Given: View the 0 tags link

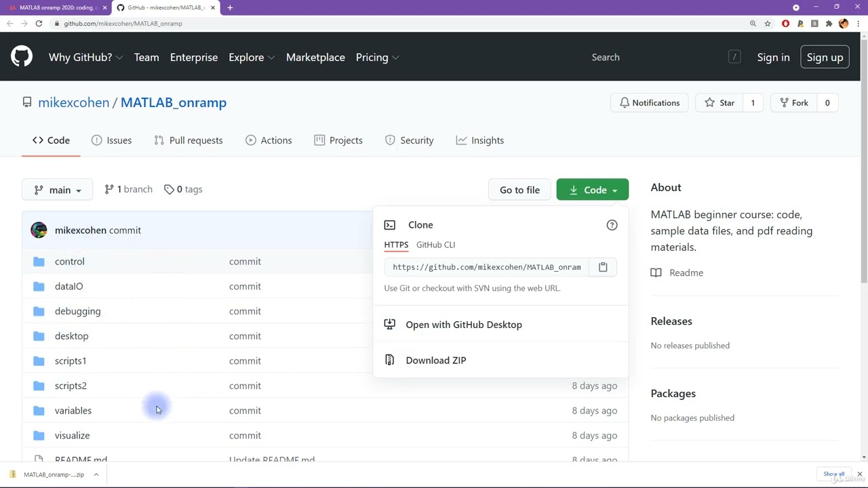Looking at the screenshot, I should coord(183,190).
